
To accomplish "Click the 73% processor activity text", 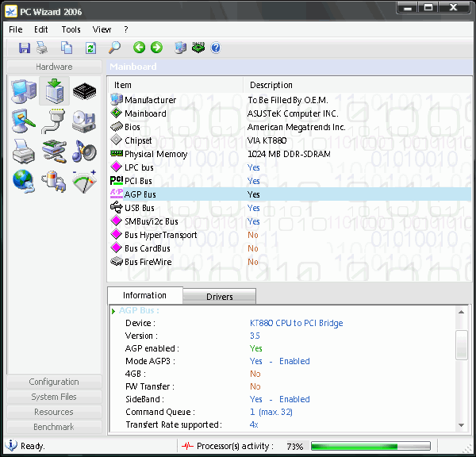I will (295, 446).
